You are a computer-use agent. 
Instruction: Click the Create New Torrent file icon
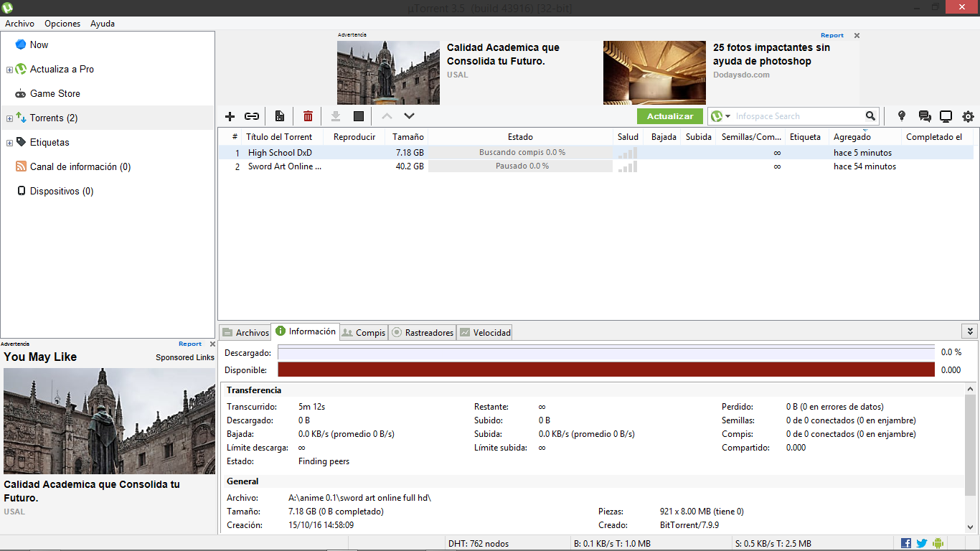280,116
